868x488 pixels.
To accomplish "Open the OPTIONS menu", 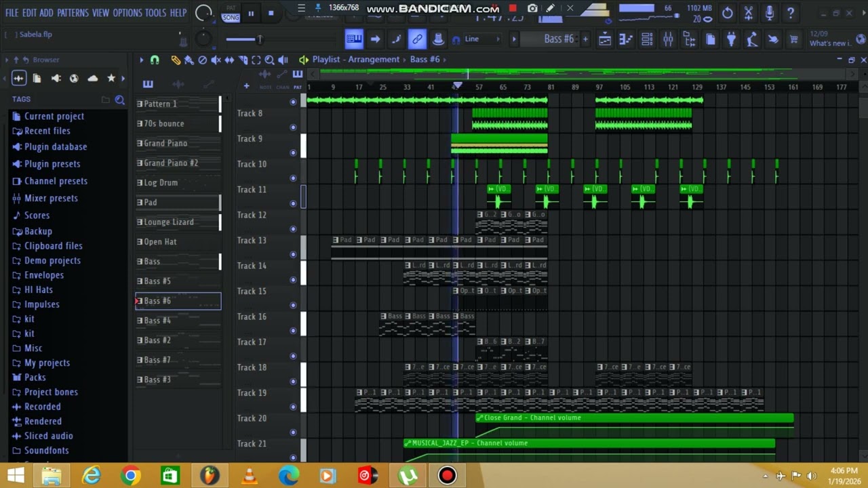I will (127, 13).
